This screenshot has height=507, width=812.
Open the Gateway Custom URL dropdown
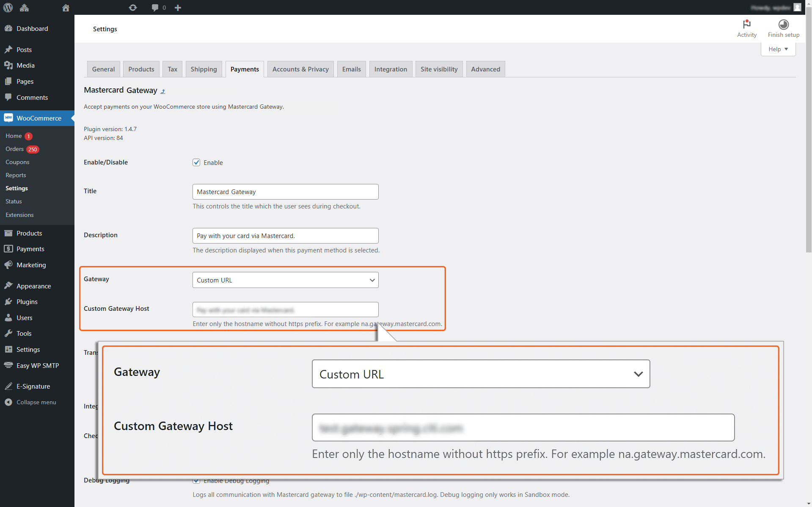pos(285,280)
